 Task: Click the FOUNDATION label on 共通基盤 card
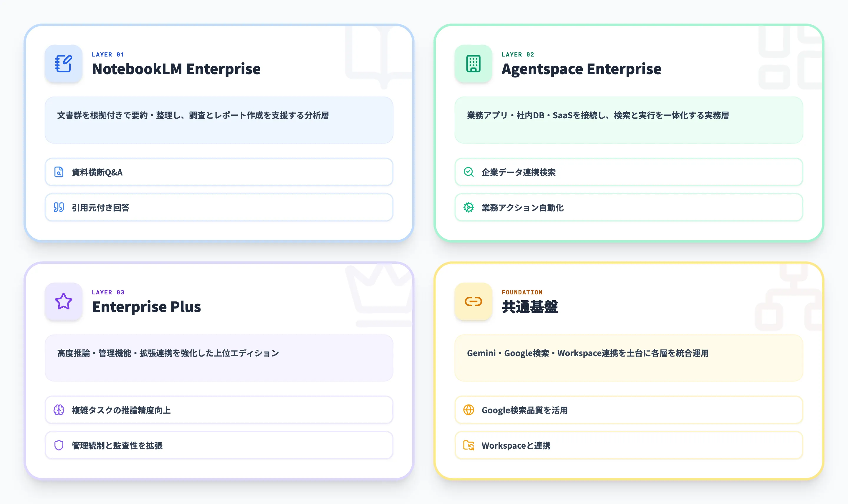click(x=522, y=292)
